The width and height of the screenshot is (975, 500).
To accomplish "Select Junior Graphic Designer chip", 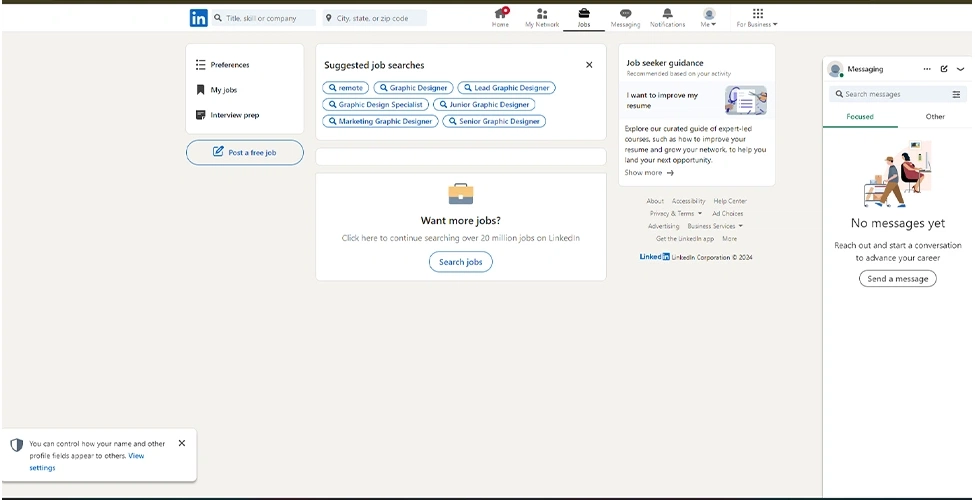I will 484,104.
